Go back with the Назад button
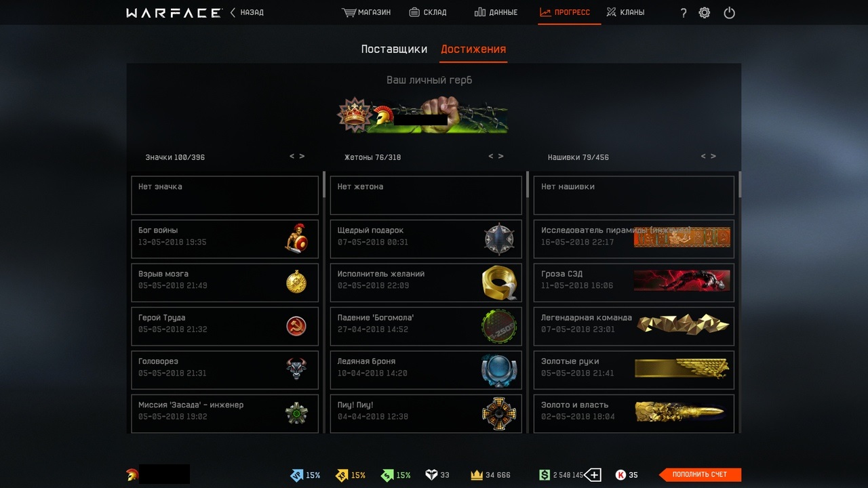This screenshot has height=488, width=868. tap(247, 12)
